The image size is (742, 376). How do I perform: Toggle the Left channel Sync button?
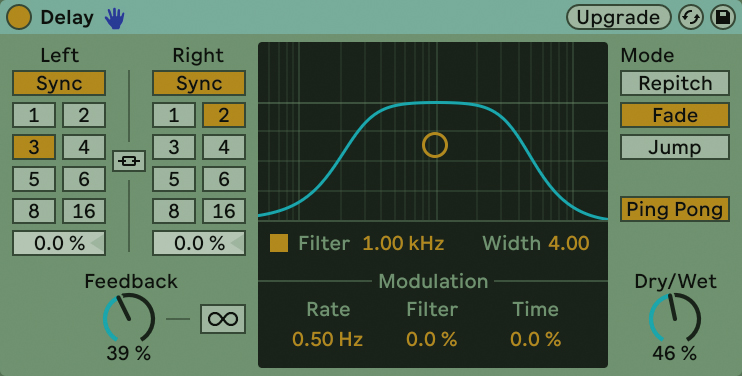59,83
